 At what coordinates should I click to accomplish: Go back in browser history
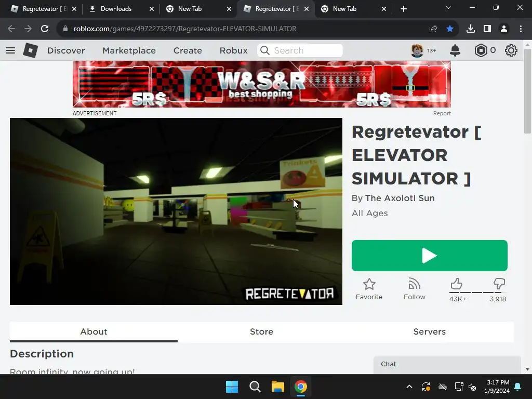tap(11, 29)
